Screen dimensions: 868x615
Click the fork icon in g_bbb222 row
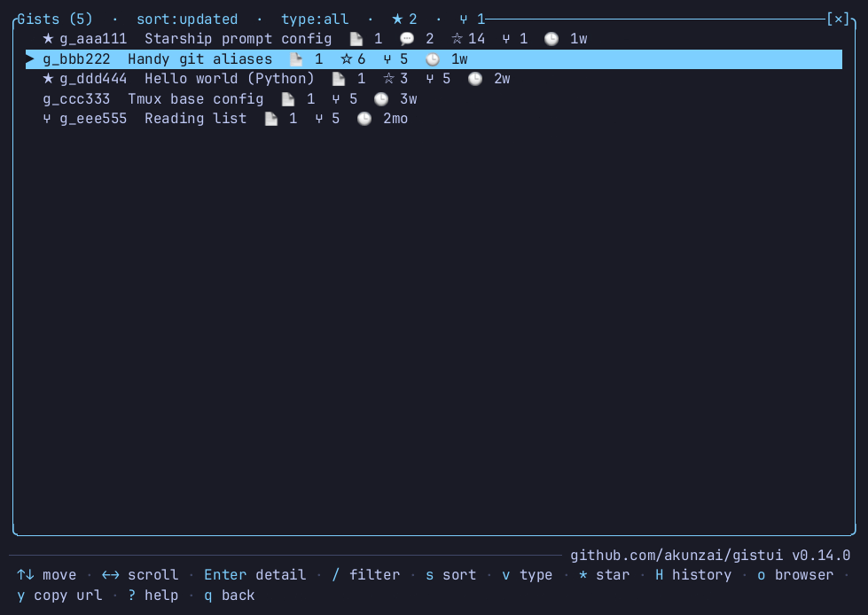pyautogui.click(x=387, y=59)
